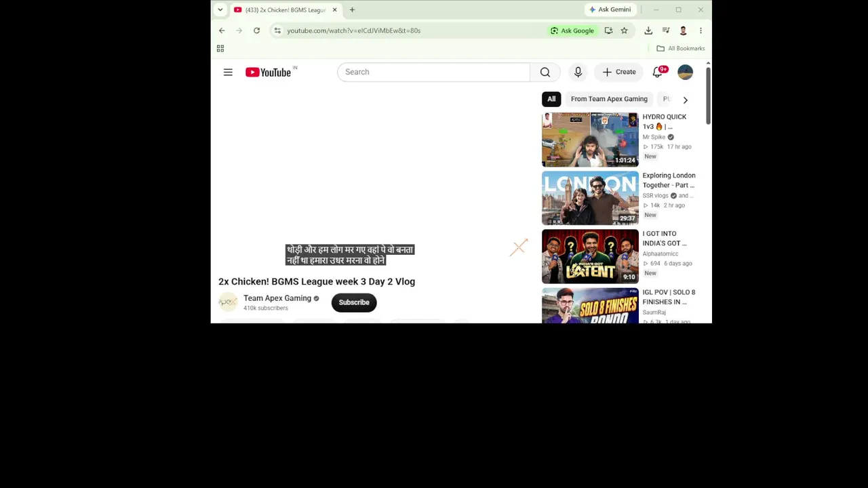Viewport: 868px width, 488px height.
Task: Click the browser forward arrow
Action: click(x=239, y=30)
